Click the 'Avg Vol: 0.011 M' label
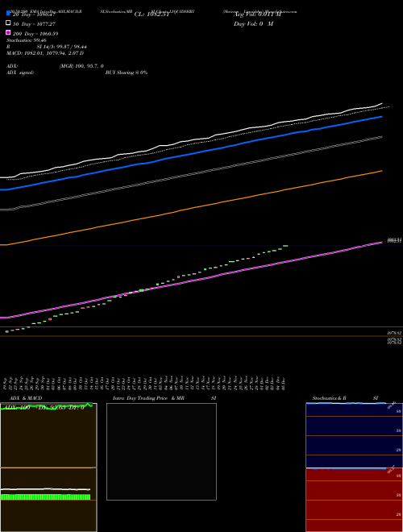This screenshot has height=532, width=403. (257, 15)
